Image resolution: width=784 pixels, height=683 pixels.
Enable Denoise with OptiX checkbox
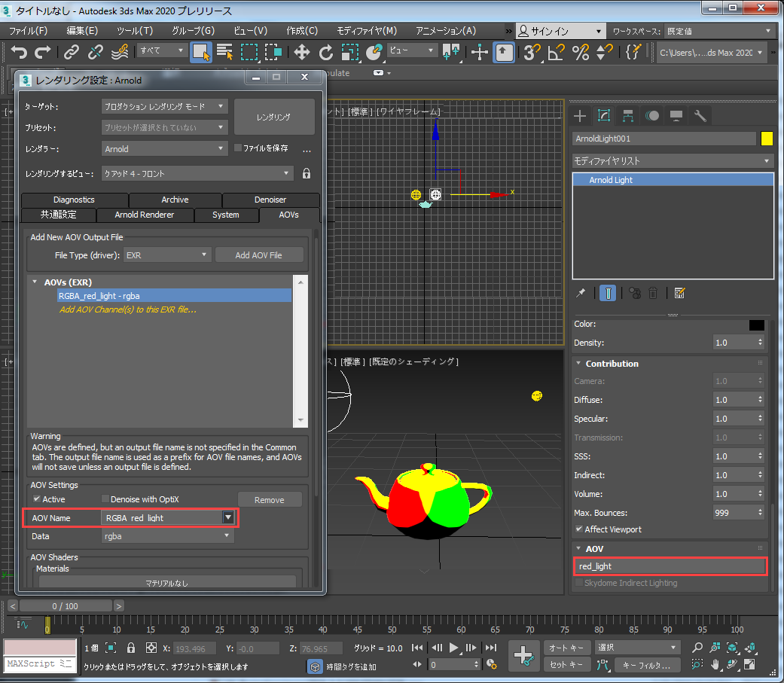tap(105, 499)
